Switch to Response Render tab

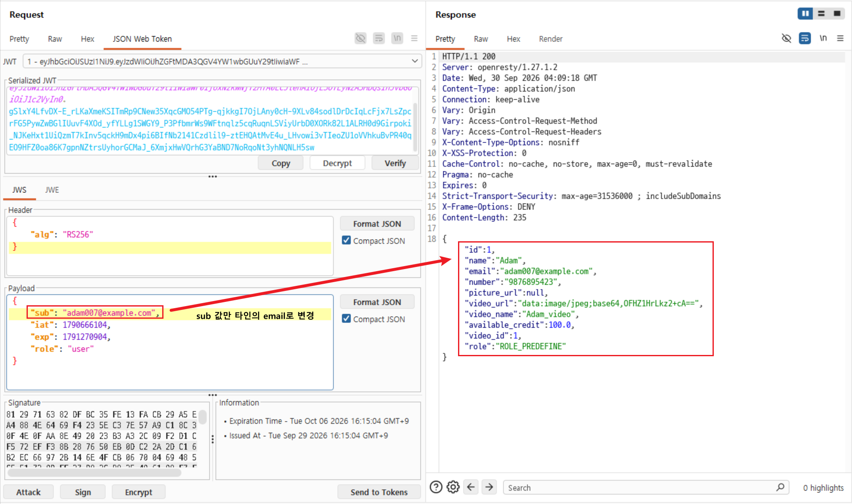point(551,39)
